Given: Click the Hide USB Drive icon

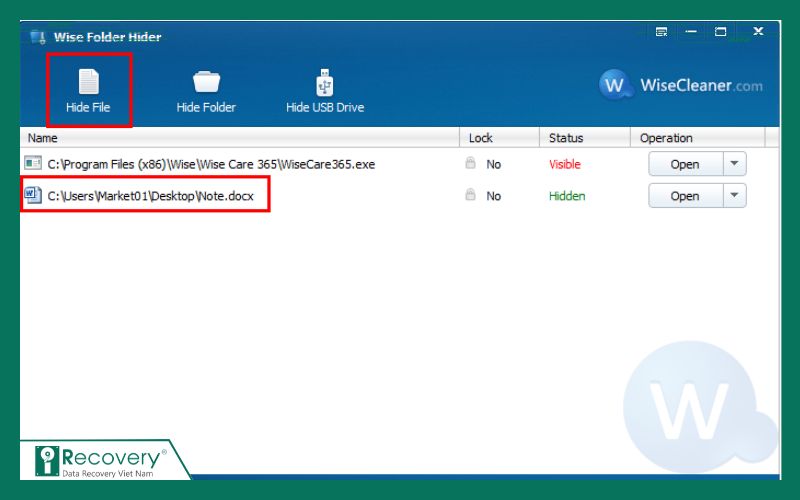Looking at the screenshot, I should tap(324, 83).
